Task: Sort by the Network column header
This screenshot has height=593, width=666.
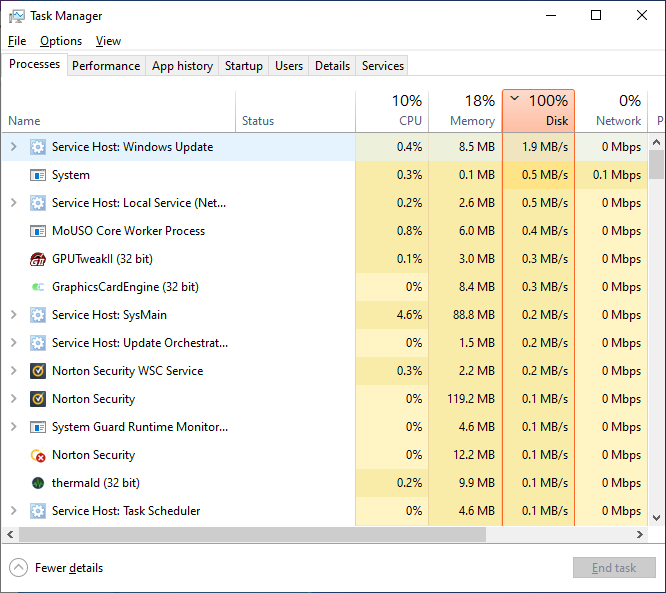Action: coord(611,111)
